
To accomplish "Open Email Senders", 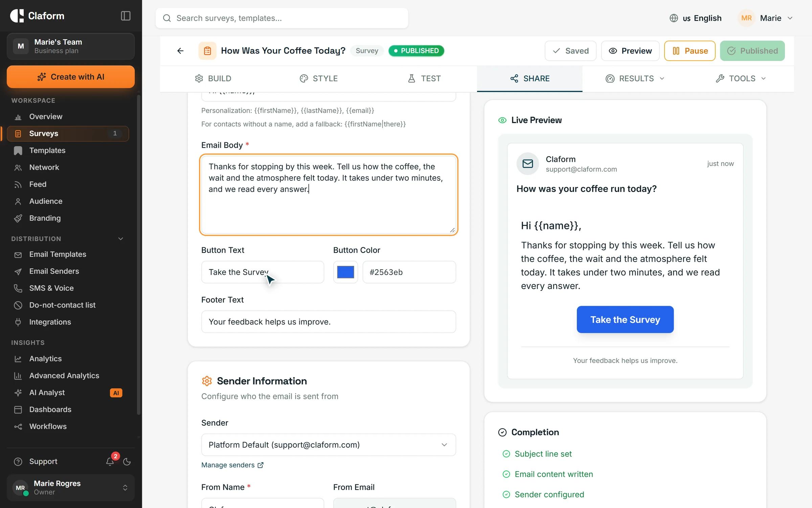I will [x=68, y=271].
